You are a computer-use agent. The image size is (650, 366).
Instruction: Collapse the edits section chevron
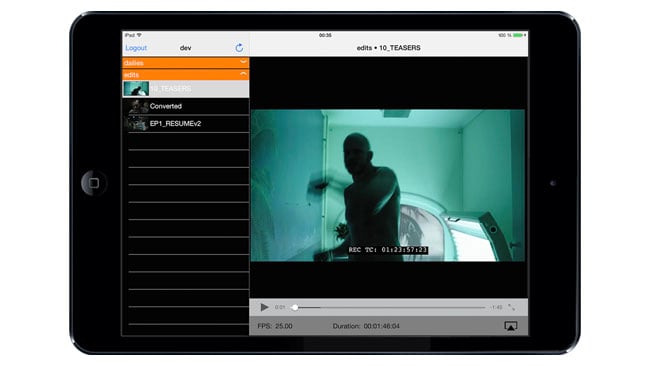[243, 74]
